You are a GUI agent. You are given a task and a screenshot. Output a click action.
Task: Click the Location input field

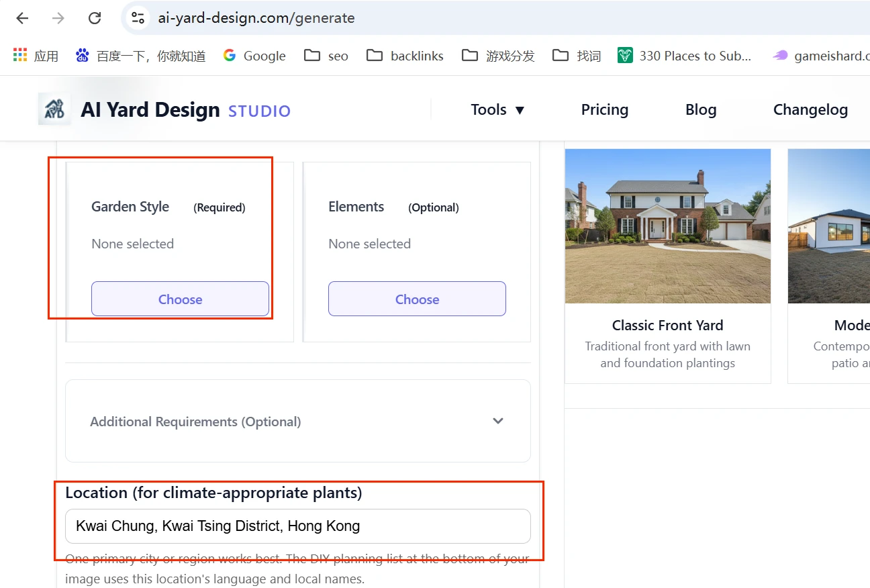tap(298, 526)
